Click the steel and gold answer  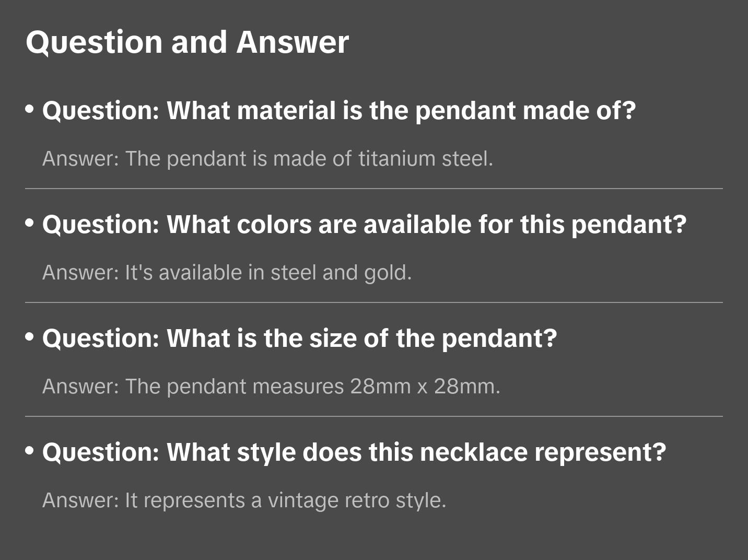(227, 273)
